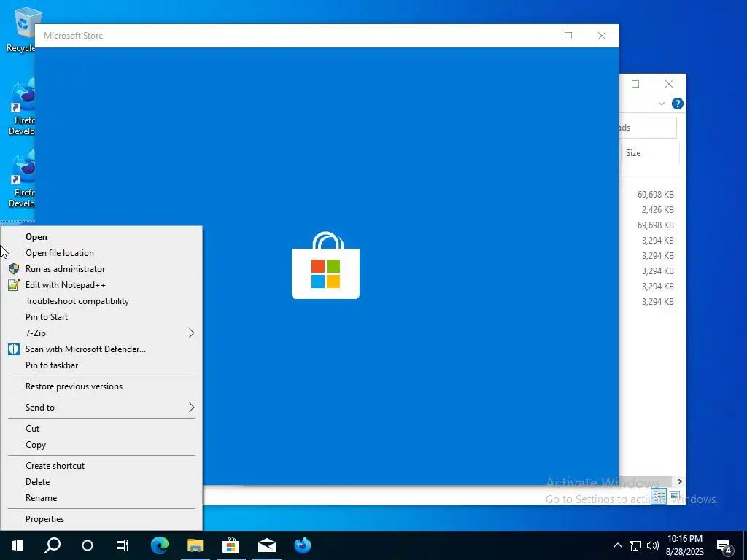Select the 2,426 KB file row
Screen dimensions: 747x560
(x=657, y=210)
